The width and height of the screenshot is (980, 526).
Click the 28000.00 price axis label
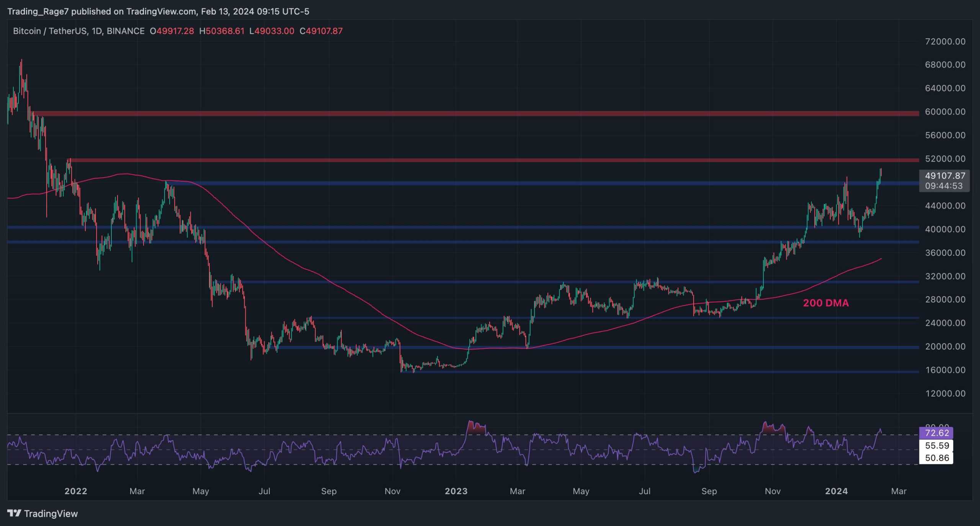(945, 299)
